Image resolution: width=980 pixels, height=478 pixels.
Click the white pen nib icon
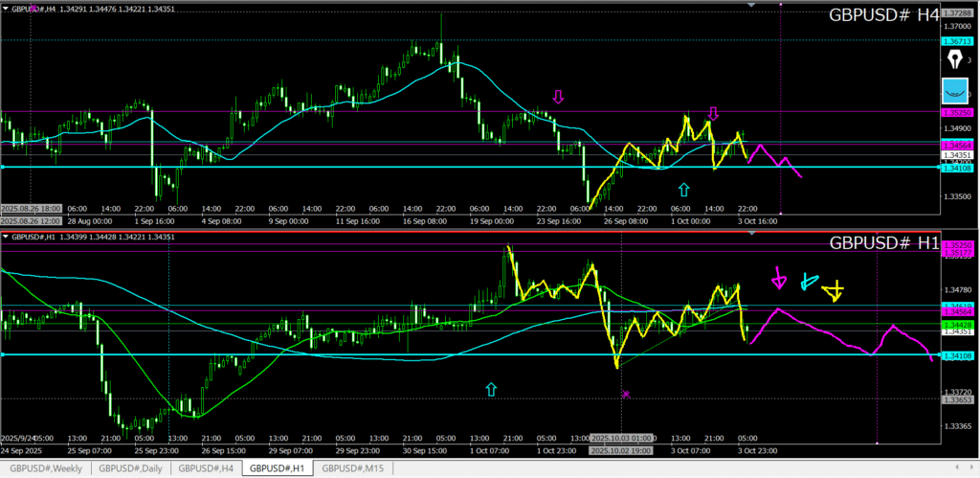(954, 60)
